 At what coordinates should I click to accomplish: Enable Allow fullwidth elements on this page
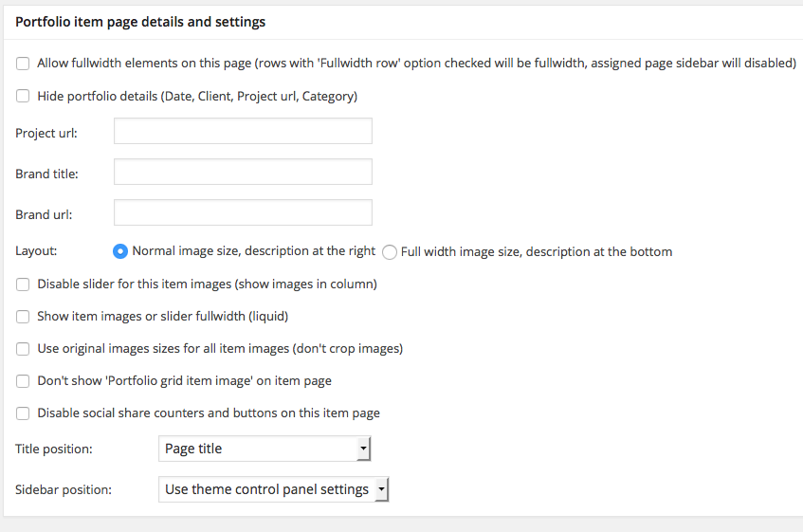click(x=23, y=64)
